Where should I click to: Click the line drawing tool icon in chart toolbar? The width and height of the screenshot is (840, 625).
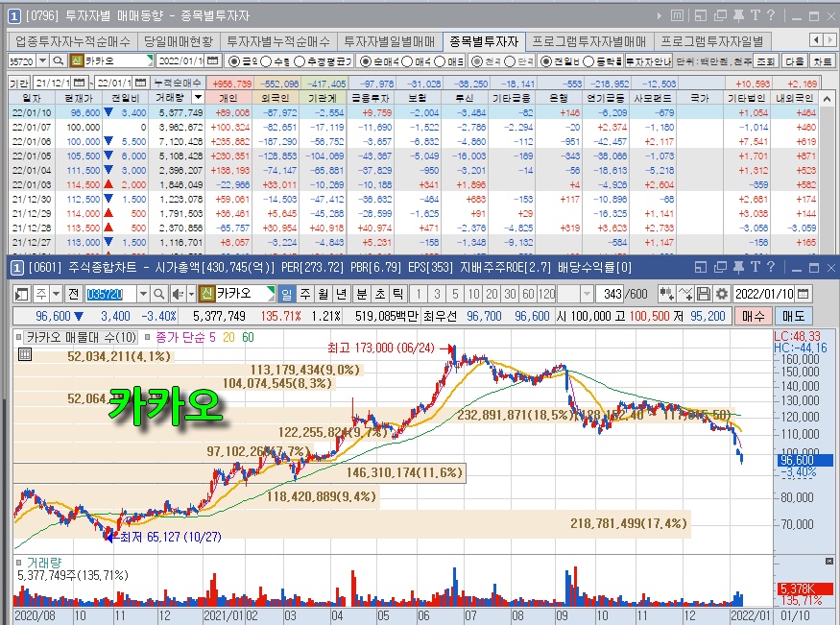pos(685,294)
